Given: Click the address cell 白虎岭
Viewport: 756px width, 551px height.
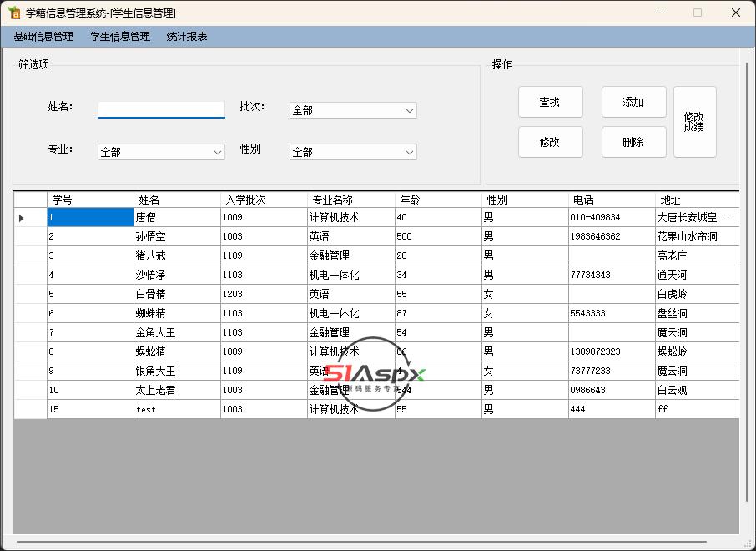Looking at the screenshot, I should point(698,295).
